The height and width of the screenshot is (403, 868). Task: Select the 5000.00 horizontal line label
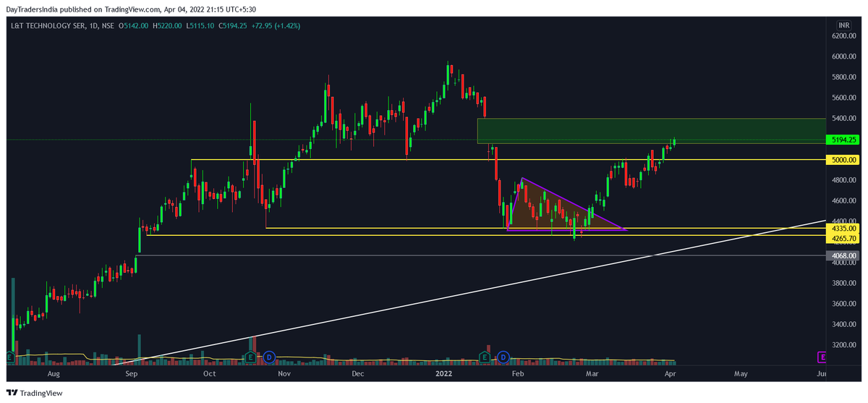pyautogui.click(x=843, y=160)
